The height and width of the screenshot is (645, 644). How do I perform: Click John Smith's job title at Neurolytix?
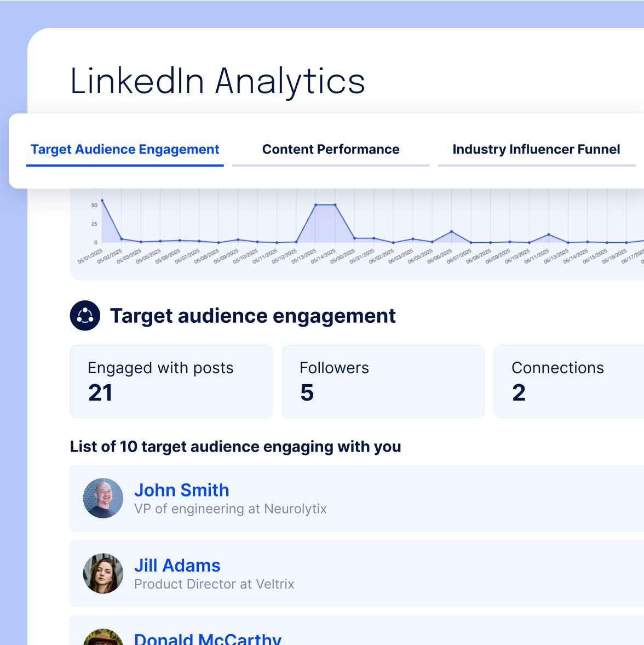pos(230,509)
